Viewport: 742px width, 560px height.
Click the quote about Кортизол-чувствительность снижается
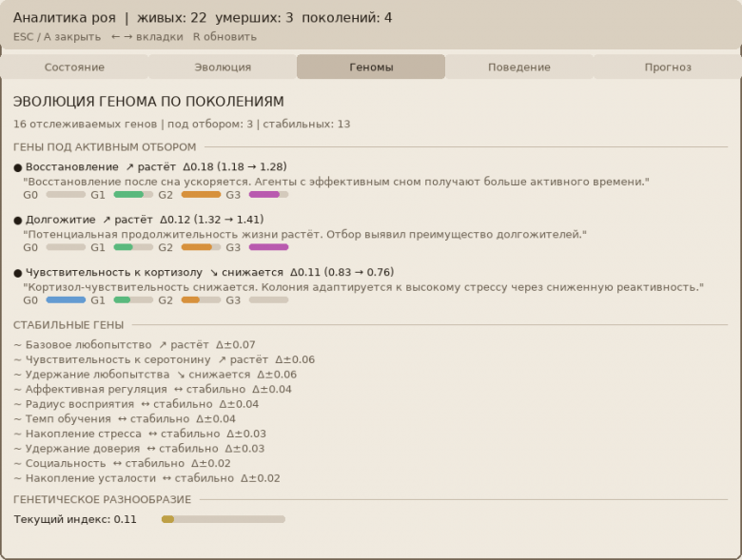tap(363, 287)
